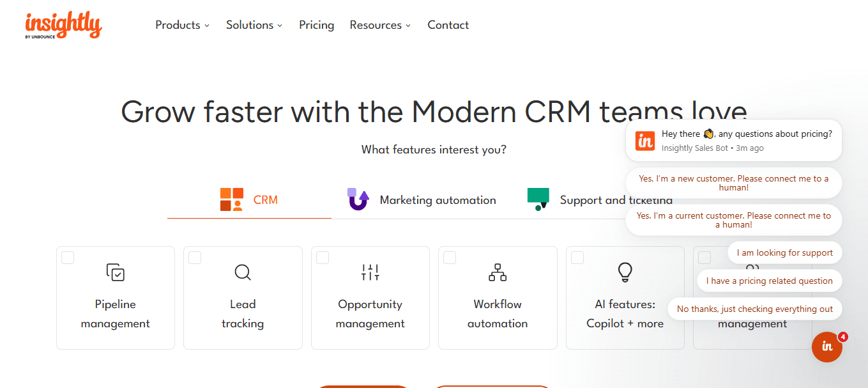
Task: Click the AI features lightbulb icon
Action: (625, 272)
